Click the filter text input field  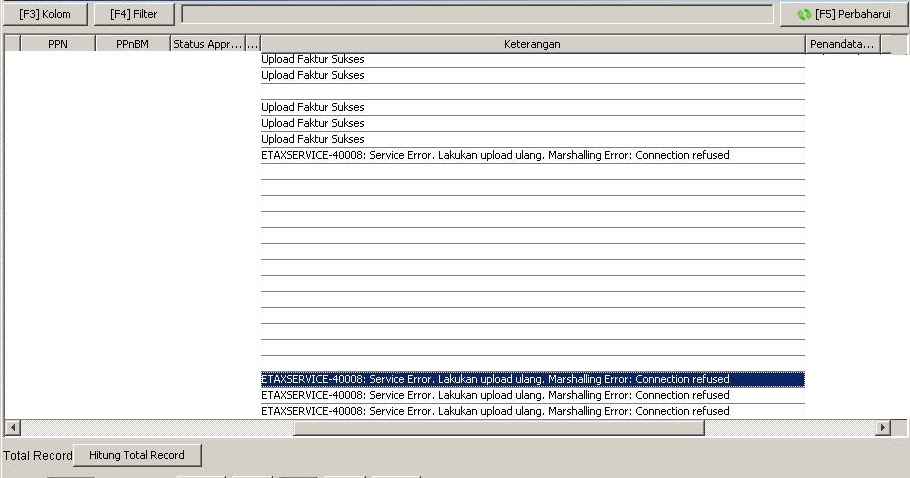point(477,15)
